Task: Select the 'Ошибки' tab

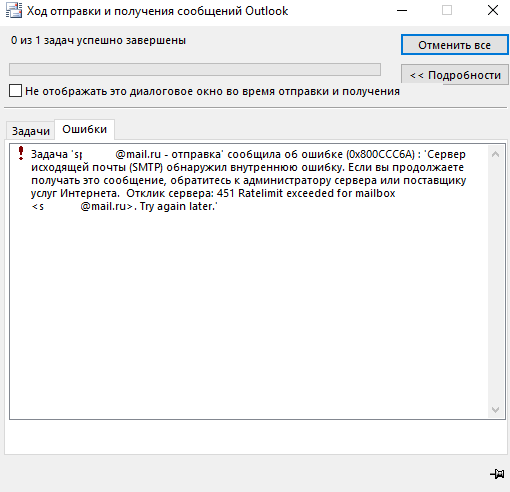Action: tap(85, 129)
